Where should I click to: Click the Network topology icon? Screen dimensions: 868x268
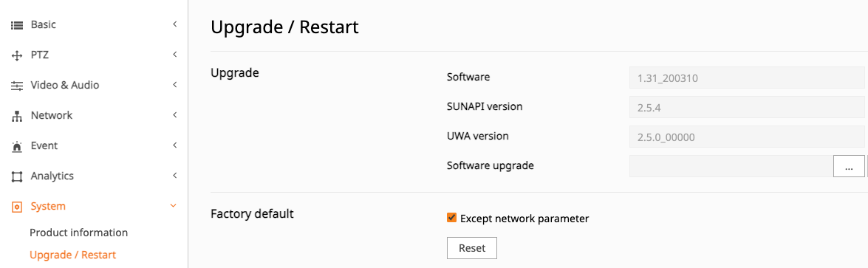[16, 117]
